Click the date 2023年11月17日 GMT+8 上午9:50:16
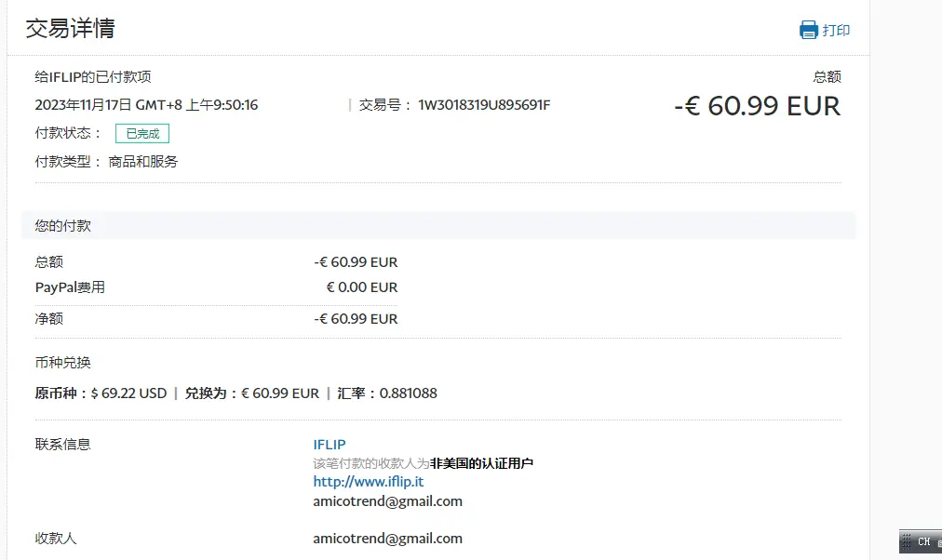 (146, 105)
